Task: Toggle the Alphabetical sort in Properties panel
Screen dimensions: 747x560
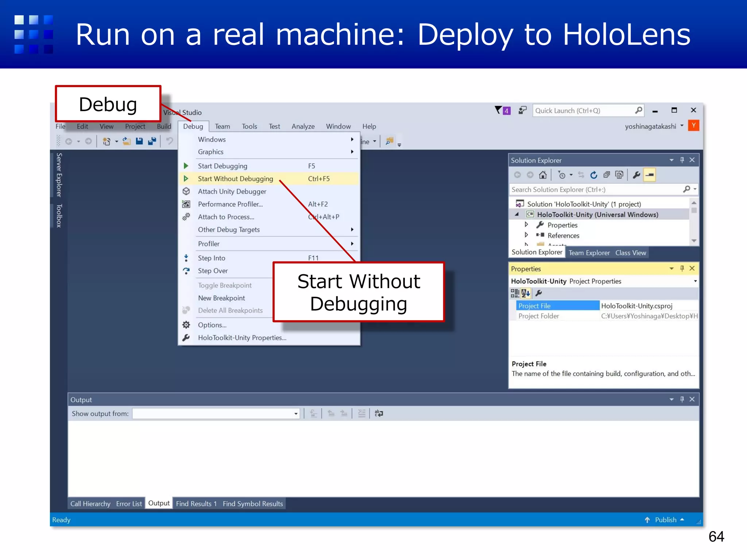Action: tap(526, 293)
